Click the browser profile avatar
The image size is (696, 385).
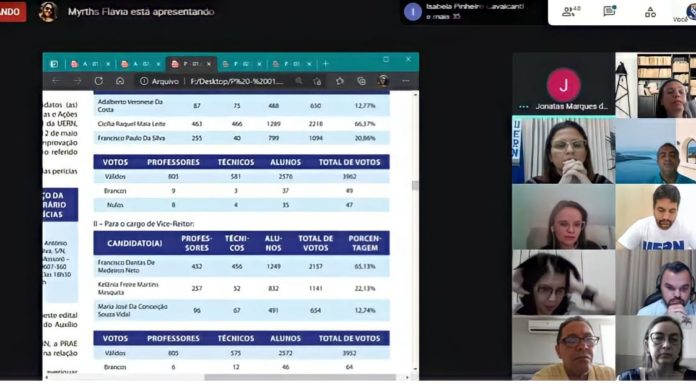384,81
